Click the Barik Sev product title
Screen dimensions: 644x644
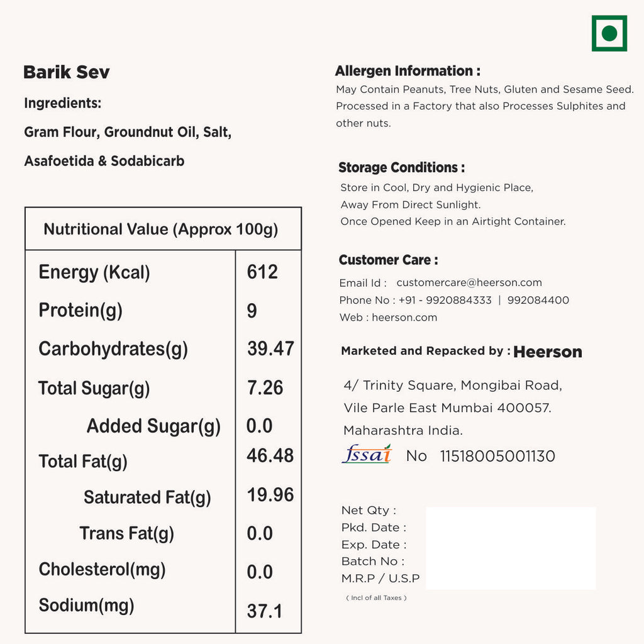(67, 72)
